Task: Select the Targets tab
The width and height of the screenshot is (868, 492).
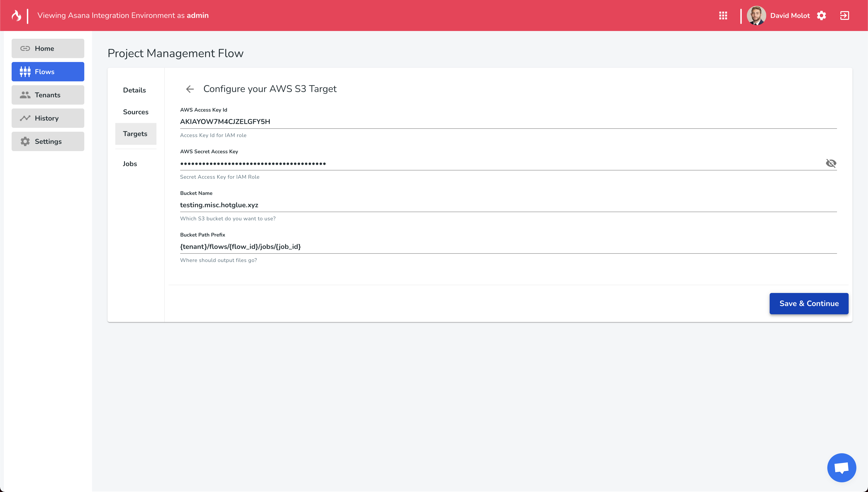Action: click(x=136, y=134)
